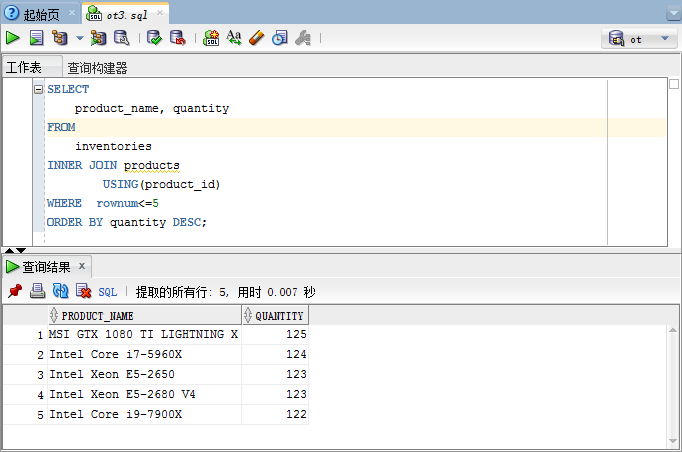Click the Unshared SQL Worksheet icon

pos(211,38)
